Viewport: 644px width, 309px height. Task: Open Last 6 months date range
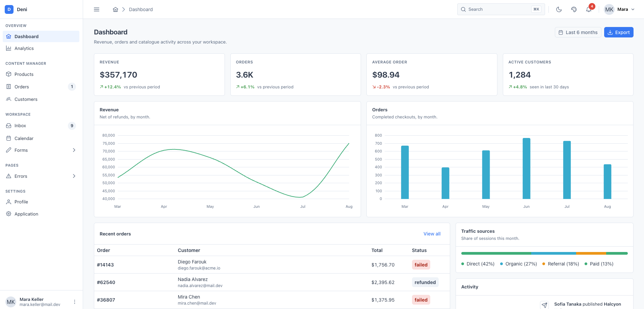578,32
